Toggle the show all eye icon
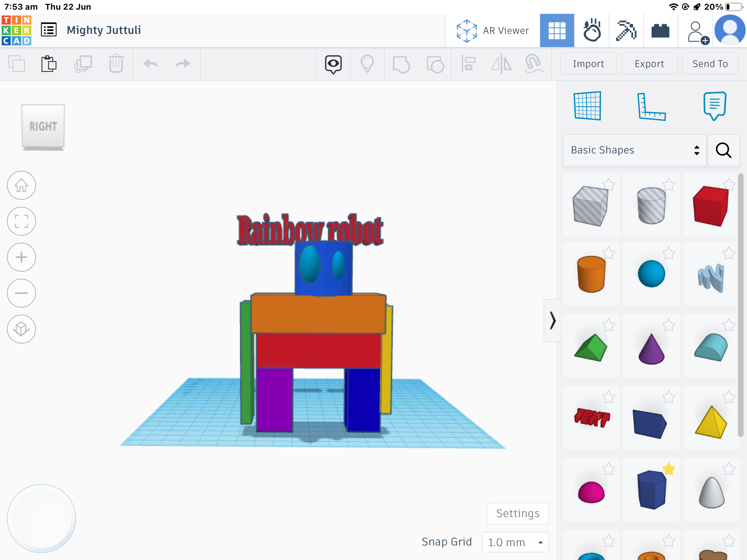747x560 pixels. coord(333,64)
